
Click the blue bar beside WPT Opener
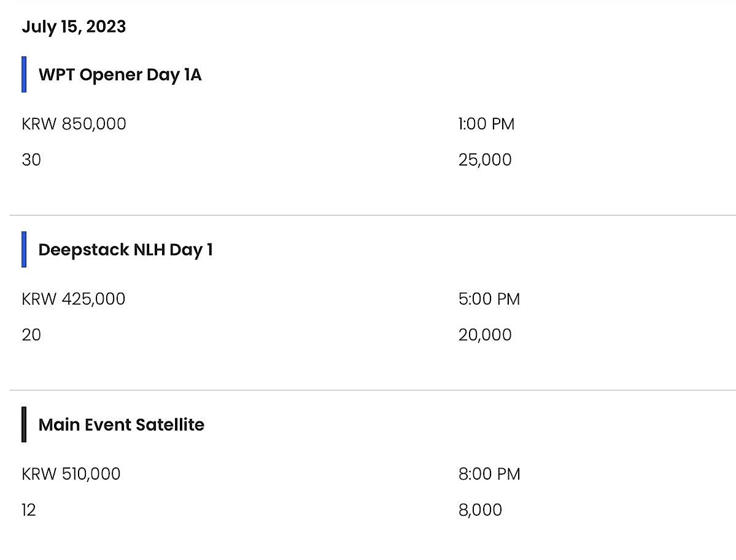(24, 75)
